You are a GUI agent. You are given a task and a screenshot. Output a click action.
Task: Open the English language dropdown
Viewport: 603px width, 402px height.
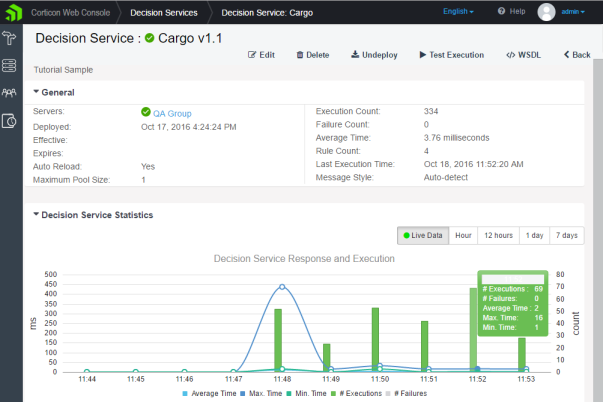click(x=458, y=12)
